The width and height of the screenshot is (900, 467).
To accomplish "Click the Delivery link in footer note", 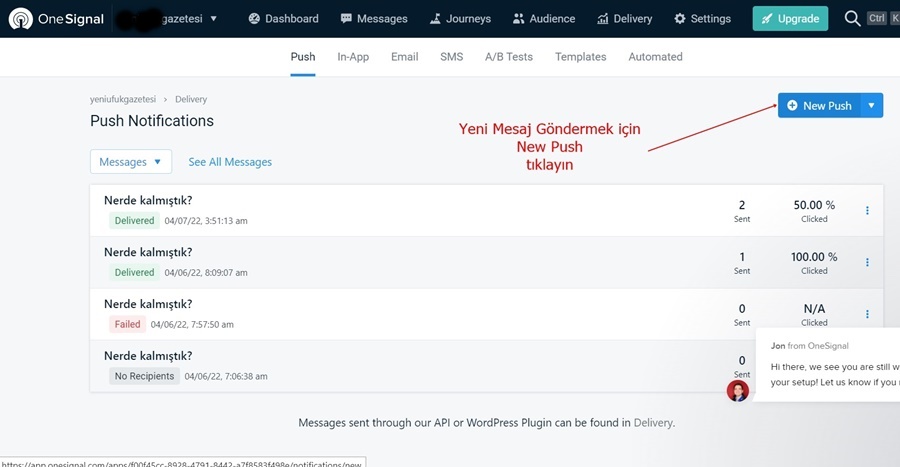I will (653, 423).
